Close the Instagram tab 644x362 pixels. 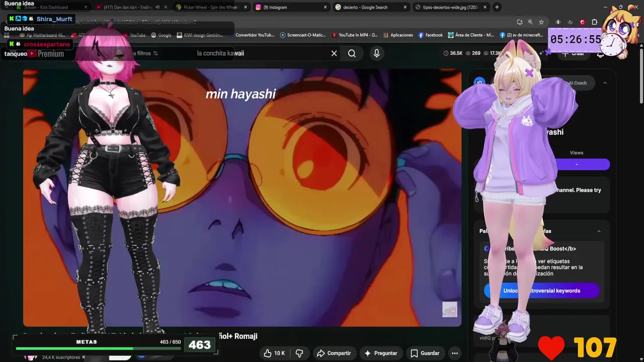click(x=325, y=8)
